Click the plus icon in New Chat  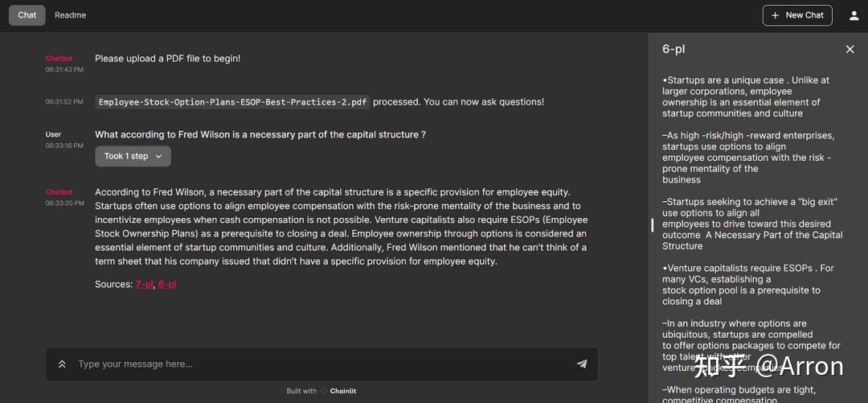pos(776,15)
